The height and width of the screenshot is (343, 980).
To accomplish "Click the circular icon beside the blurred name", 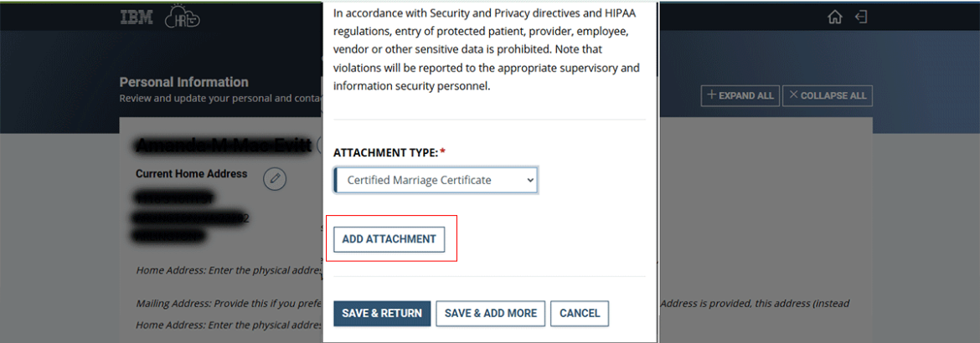I will click(x=318, y=146).
